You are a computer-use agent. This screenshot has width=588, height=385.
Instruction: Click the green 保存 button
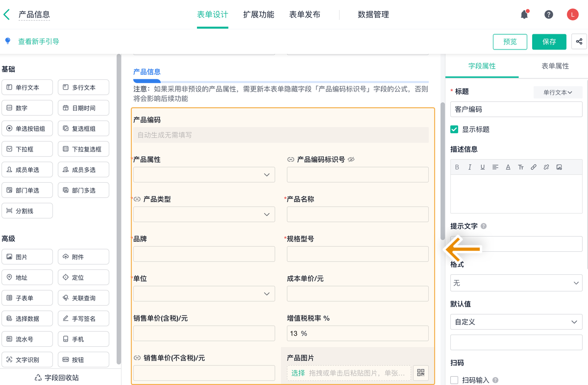click(x=549, y=42)
